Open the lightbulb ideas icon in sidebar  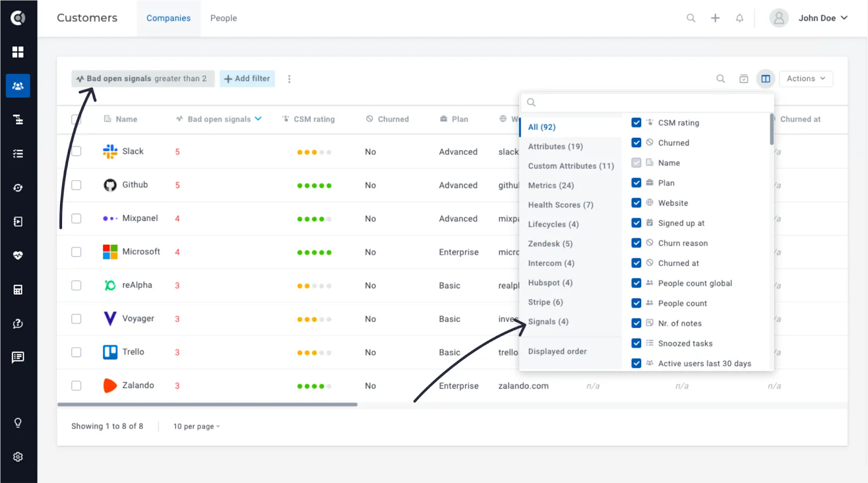tap(18, 423)
